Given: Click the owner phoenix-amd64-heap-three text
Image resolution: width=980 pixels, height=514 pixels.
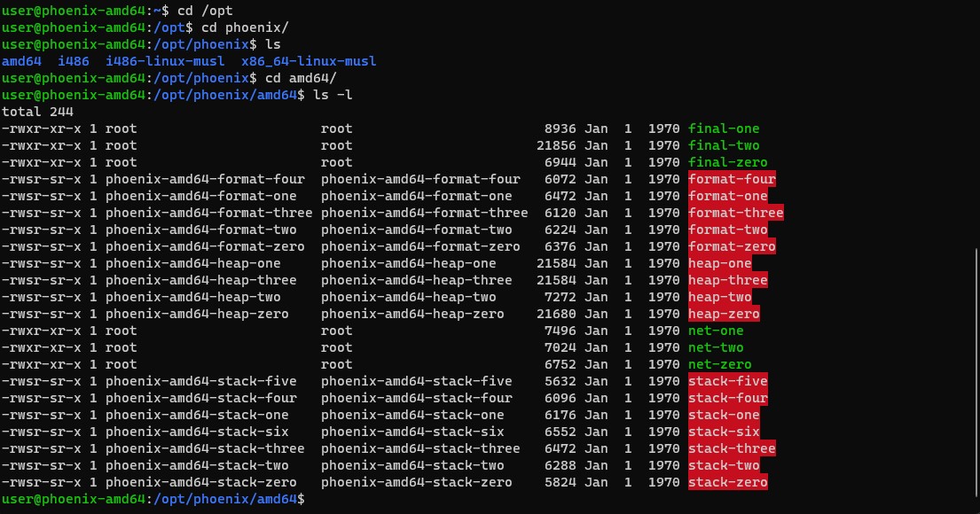Looking at the screenshot, I should (200, 280).
